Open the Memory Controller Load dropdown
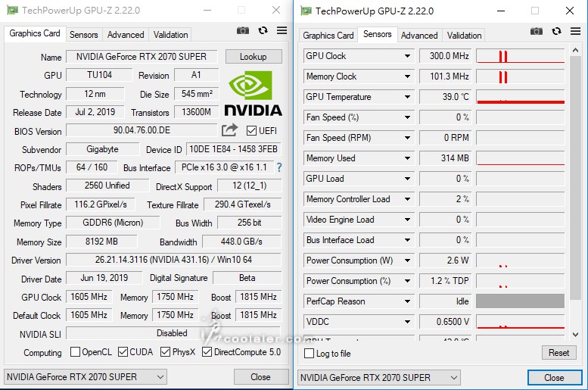 [407, 199]
